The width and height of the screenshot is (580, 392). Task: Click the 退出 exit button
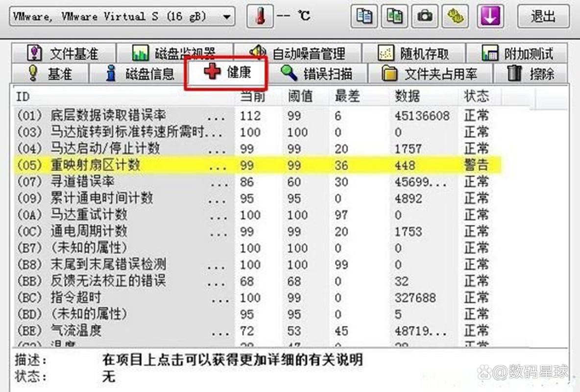[x=543, y=16]
